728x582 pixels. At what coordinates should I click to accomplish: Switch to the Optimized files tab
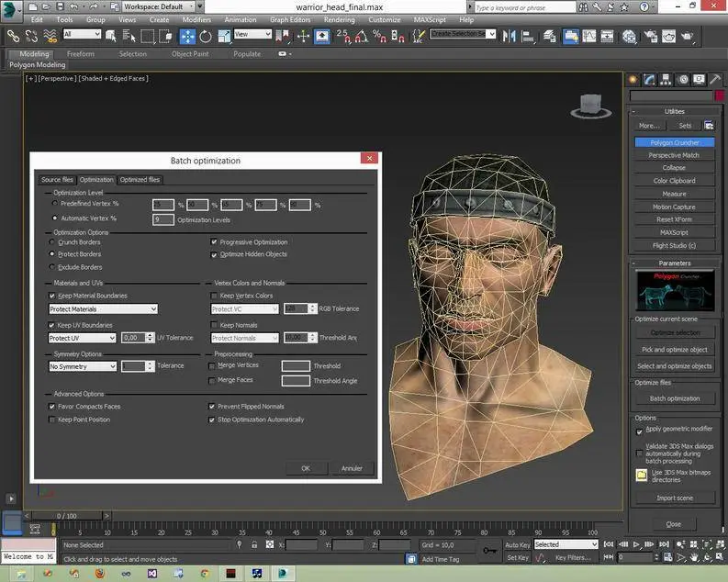(140, 180)
